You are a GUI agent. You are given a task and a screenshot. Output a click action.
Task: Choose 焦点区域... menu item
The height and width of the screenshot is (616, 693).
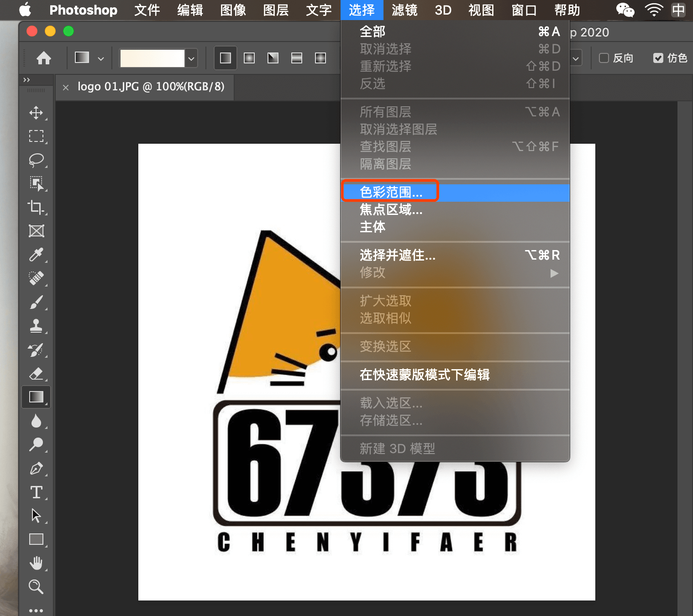point(455,209)
